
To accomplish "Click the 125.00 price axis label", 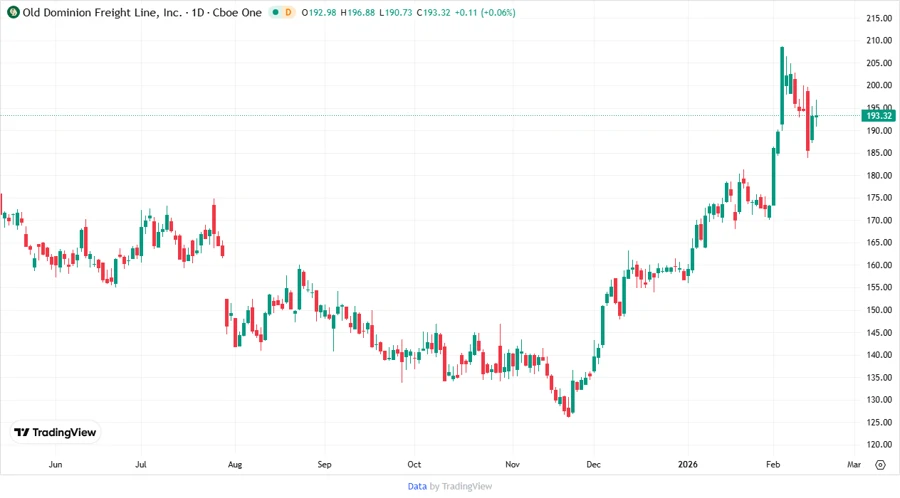I will (x=879, y=422).
